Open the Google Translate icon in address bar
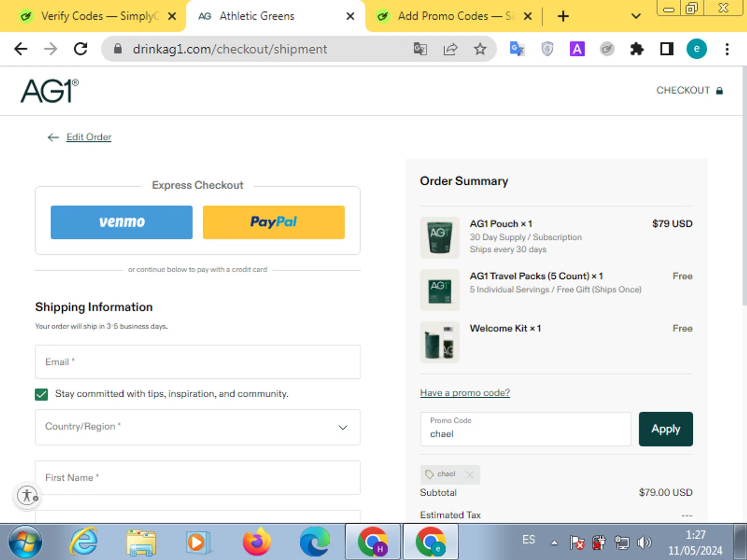This screenshot has width=747, height=560. click(420, 49)
